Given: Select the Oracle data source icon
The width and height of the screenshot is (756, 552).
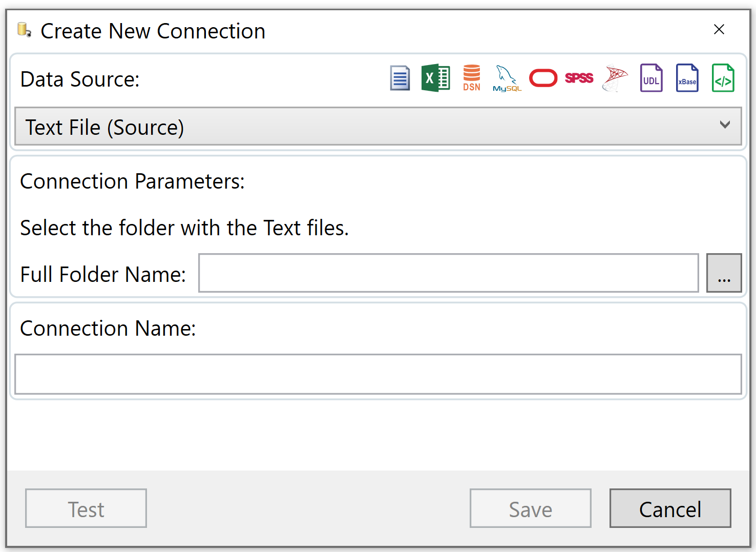Looking at the screenshot, I should (x=543, y=78).
